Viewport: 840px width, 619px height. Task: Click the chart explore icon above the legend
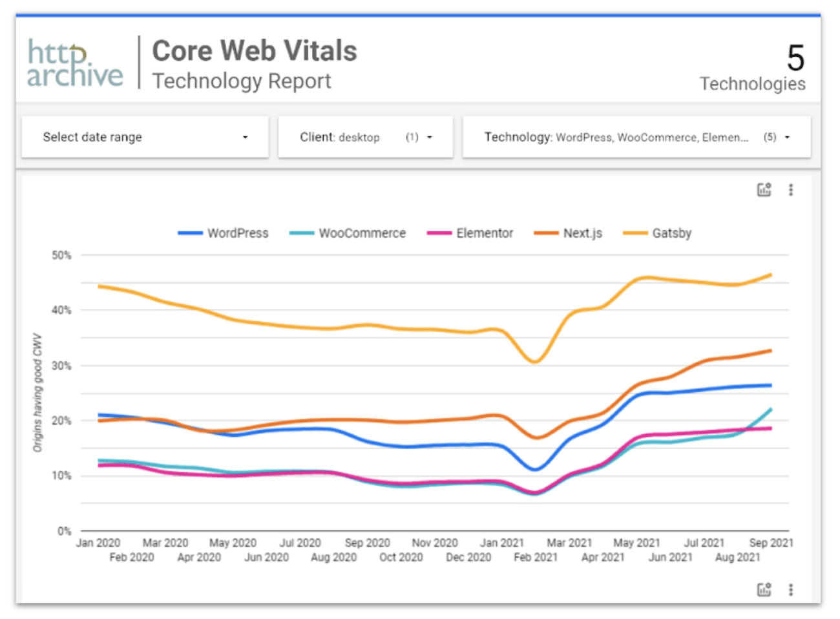tap(764, 190)
